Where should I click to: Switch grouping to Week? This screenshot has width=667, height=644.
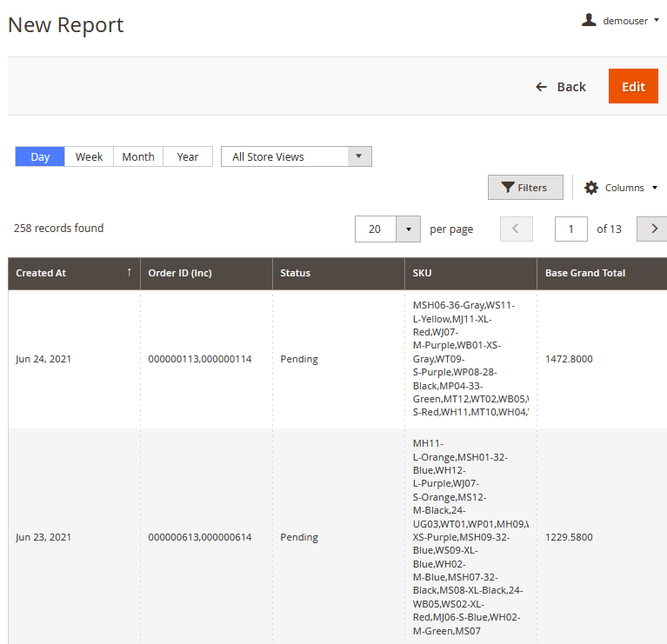click(x=89, y=156)
